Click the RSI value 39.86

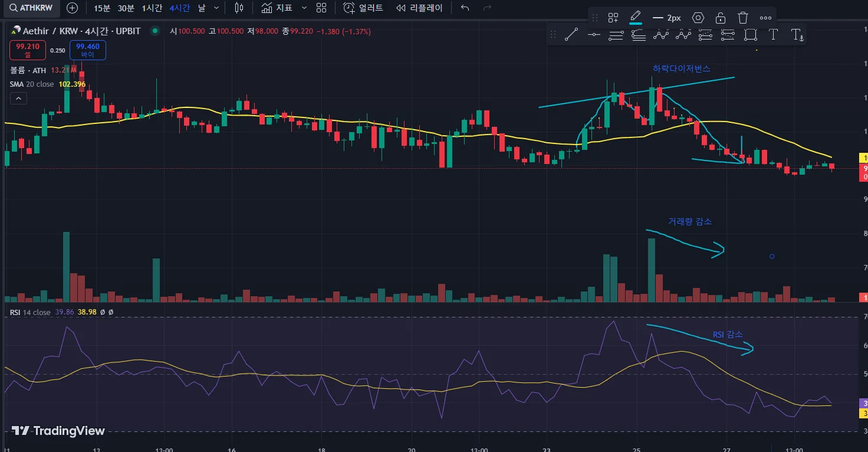click(x=65, y=312)
